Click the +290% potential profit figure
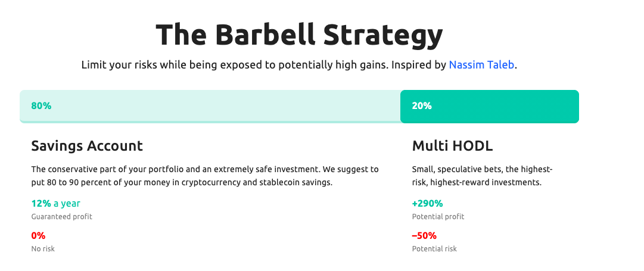The image size is (644, 271). coord(427,203)
